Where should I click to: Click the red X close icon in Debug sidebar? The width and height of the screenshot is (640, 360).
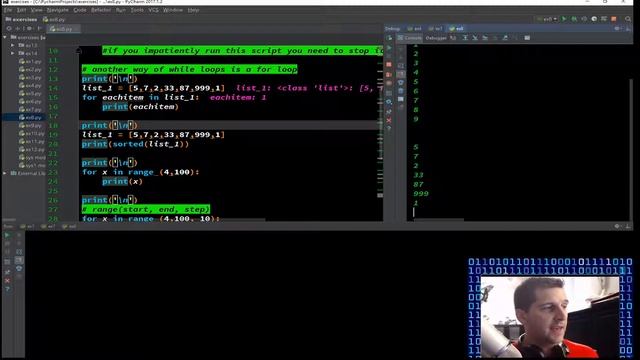tap(389, 120)
